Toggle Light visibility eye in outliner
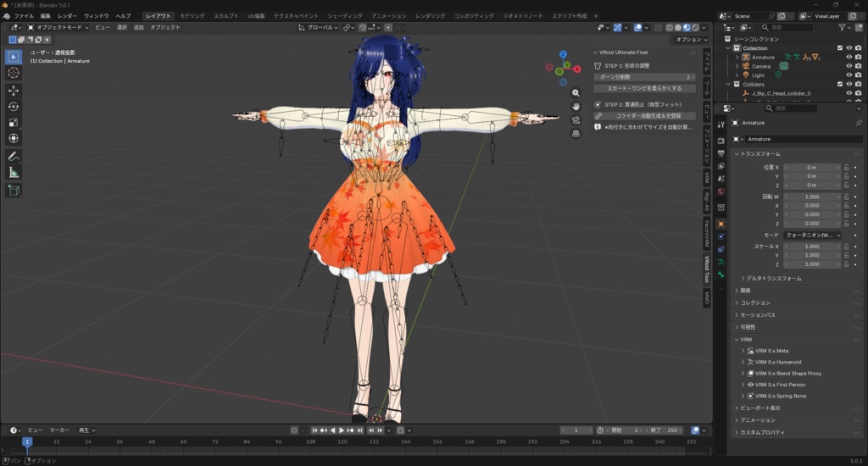 [x=849, y=75]
